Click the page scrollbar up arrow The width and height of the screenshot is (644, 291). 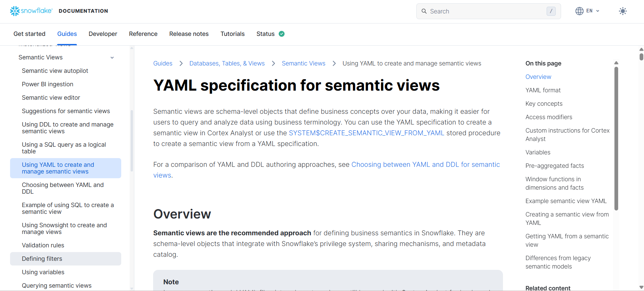coord(641,49)
